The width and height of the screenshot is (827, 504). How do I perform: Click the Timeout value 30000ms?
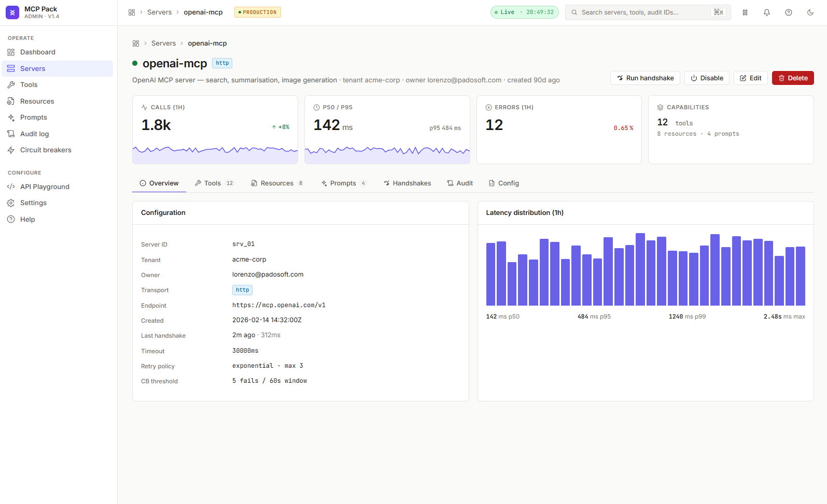[x=245, y=351]
